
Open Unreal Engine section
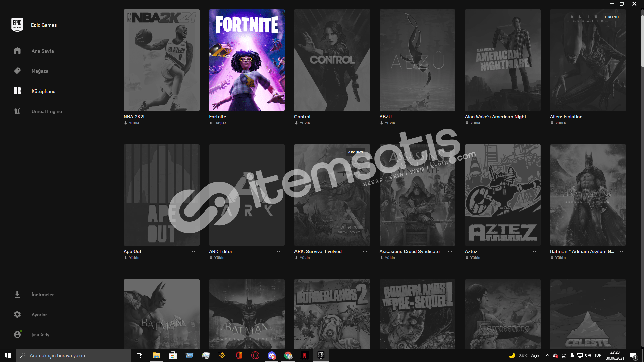click(47, 111)
